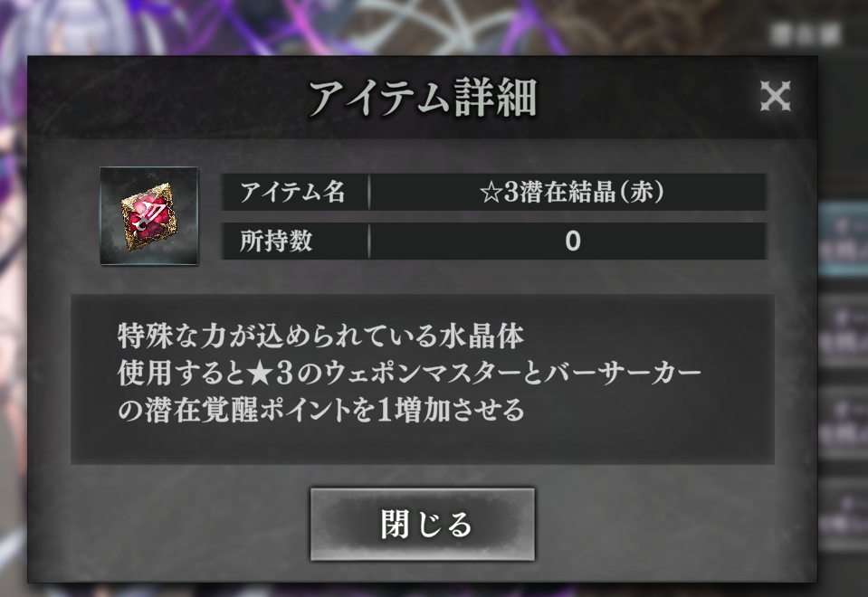Click the ☆ star before 3潜在結晶
Image resolution: width=868 pixels, height=597 pixels.
[491, 193]
